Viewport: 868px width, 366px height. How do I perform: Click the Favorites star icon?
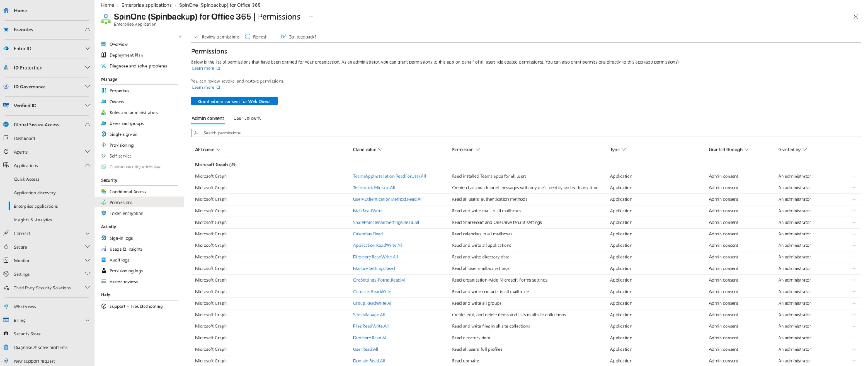tap(6, 30)
